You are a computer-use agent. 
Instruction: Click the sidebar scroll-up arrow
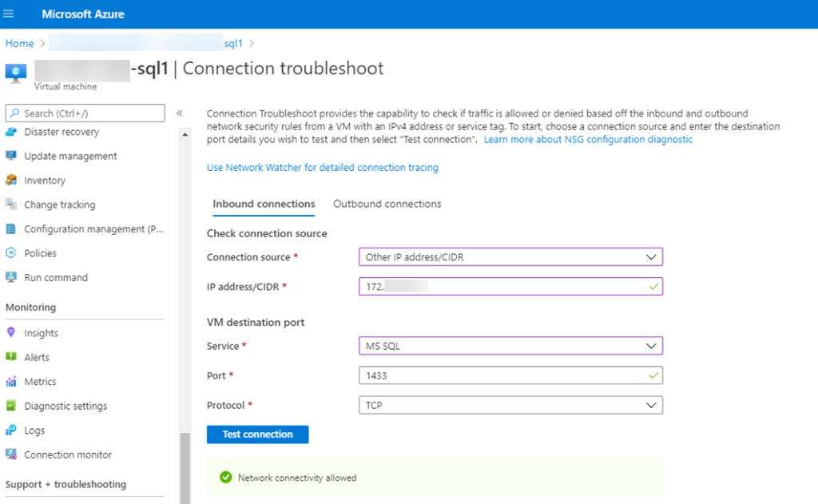pos(185,135)
